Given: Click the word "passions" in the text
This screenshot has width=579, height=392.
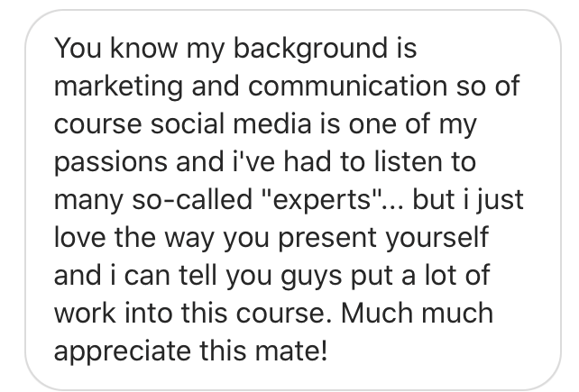Looking at the screenshot, I should coord(110,162).
